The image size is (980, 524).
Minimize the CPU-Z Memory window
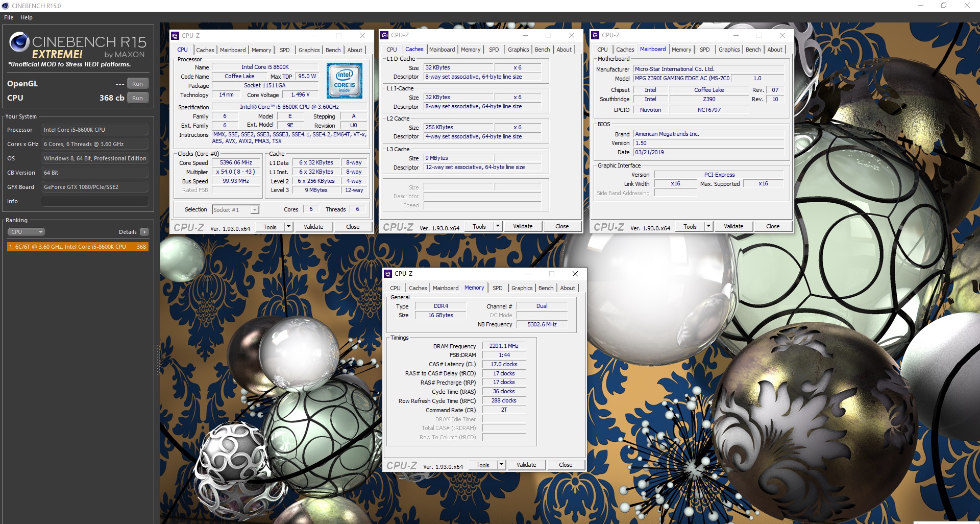coord(529,274)
